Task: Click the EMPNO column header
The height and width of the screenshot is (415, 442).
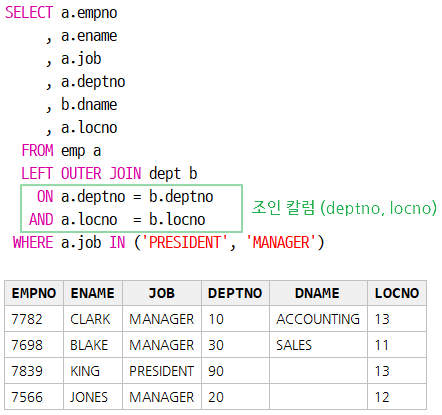Action: coord(34,293)
